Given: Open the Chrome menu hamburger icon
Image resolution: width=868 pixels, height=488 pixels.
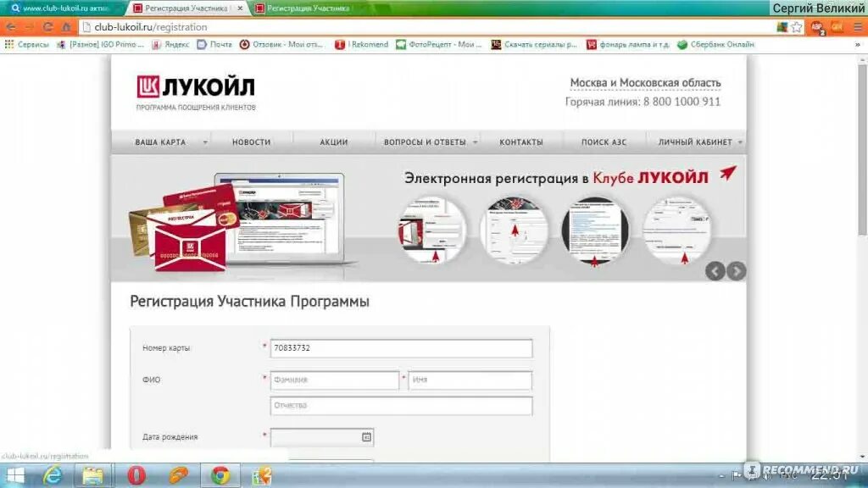Looking at the screenshot, I should 858,27.
